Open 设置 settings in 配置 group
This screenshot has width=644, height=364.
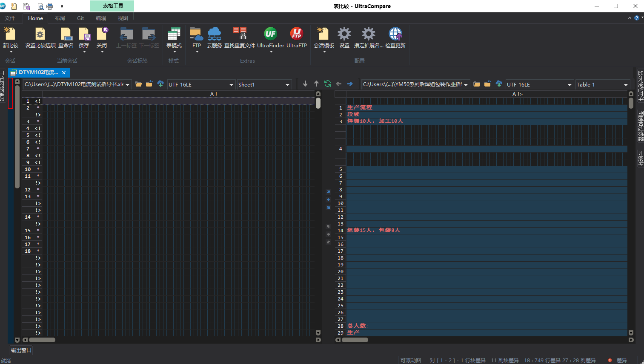344,38
